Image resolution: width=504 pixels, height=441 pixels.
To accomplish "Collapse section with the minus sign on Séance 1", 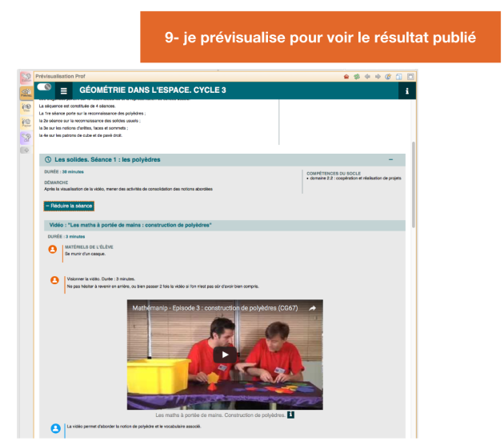I will (x=391, y=159).
